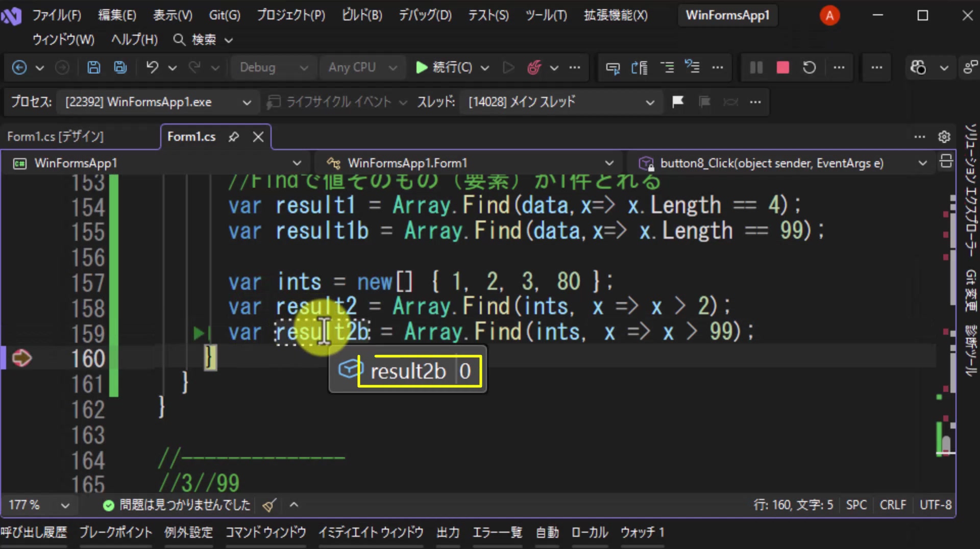Close the Form1.cs tab

pos(258,137)
